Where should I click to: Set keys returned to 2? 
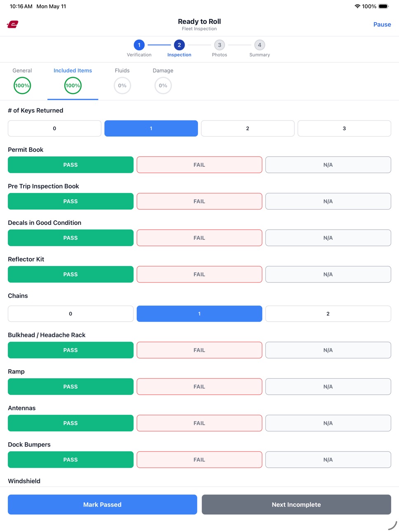pyautogui.click(x=248, y=128)
